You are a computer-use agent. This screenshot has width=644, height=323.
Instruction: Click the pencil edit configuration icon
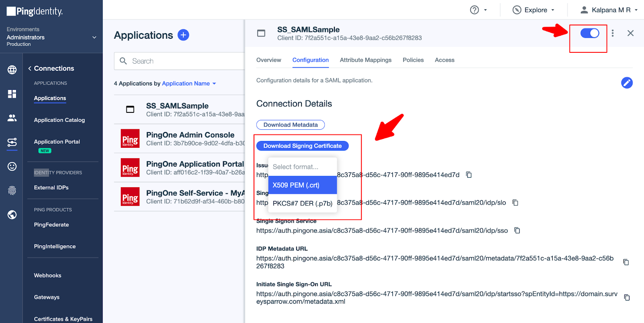coord(627,83)
